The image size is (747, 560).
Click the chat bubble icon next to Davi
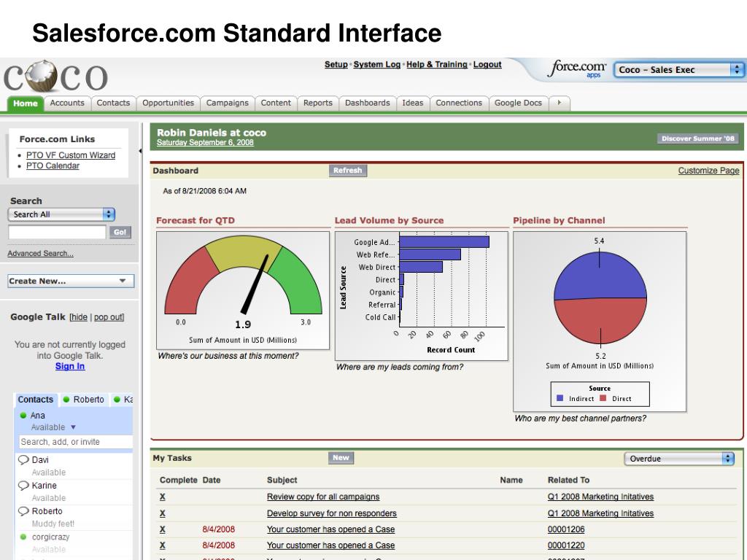23,459
